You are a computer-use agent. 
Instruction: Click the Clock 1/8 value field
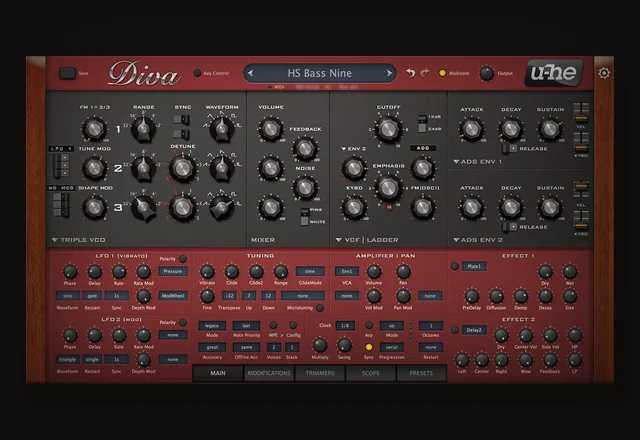pyautogui.click(x=345, y=326)
